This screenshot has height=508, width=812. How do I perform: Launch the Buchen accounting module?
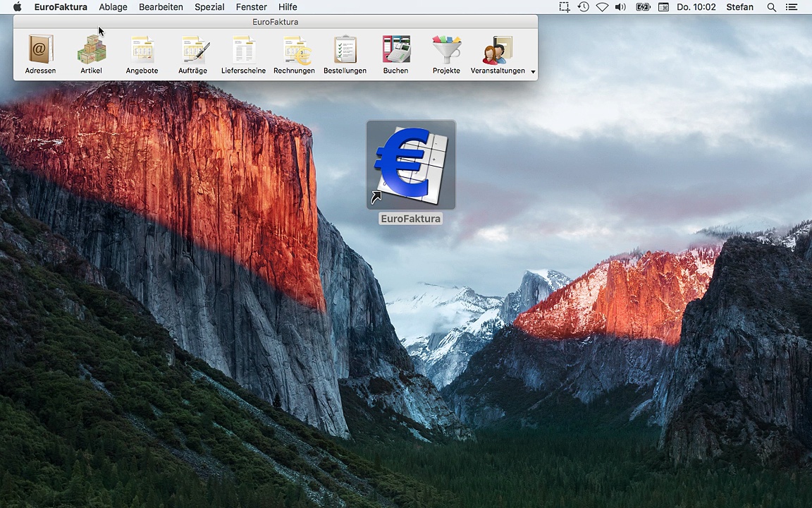point(395,50)
